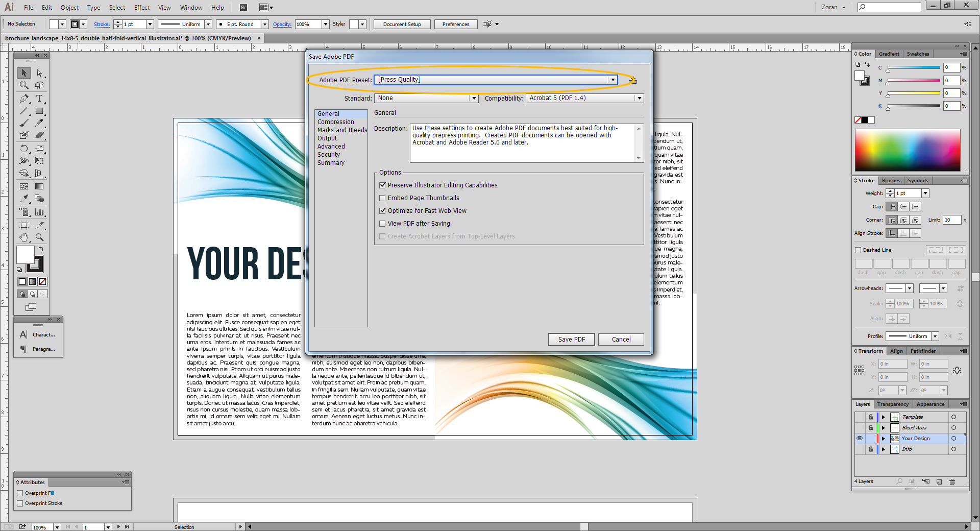Open the Adobe PDF Preset dropdown

(x=612, y=80)
